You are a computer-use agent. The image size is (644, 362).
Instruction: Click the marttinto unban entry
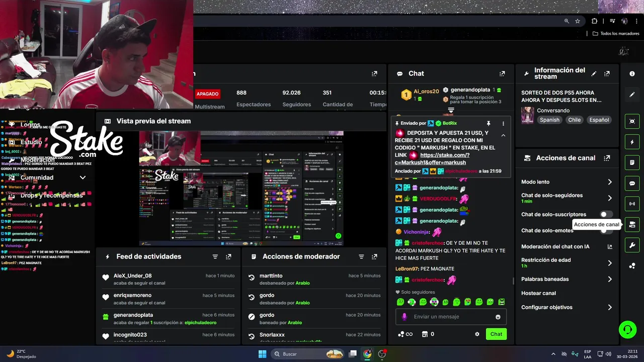(x=315, y=279)
